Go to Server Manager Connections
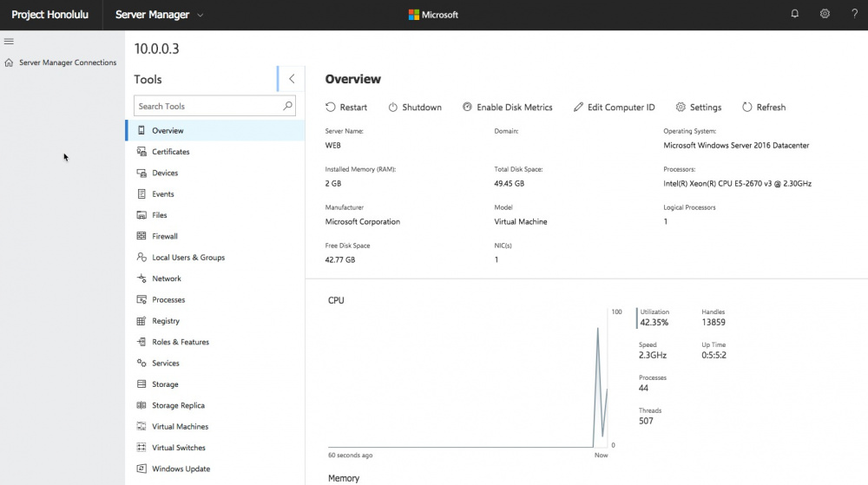Screen dimensions: 868x485 (67, 62)
